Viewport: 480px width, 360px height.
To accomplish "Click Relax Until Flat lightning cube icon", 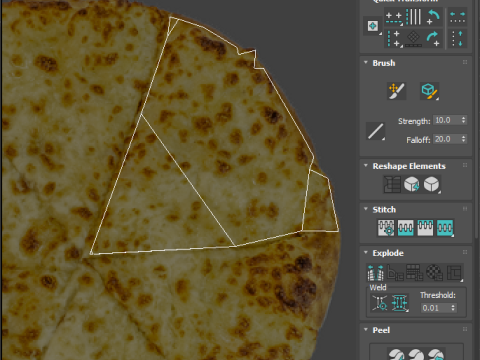I will coord(412,184).
